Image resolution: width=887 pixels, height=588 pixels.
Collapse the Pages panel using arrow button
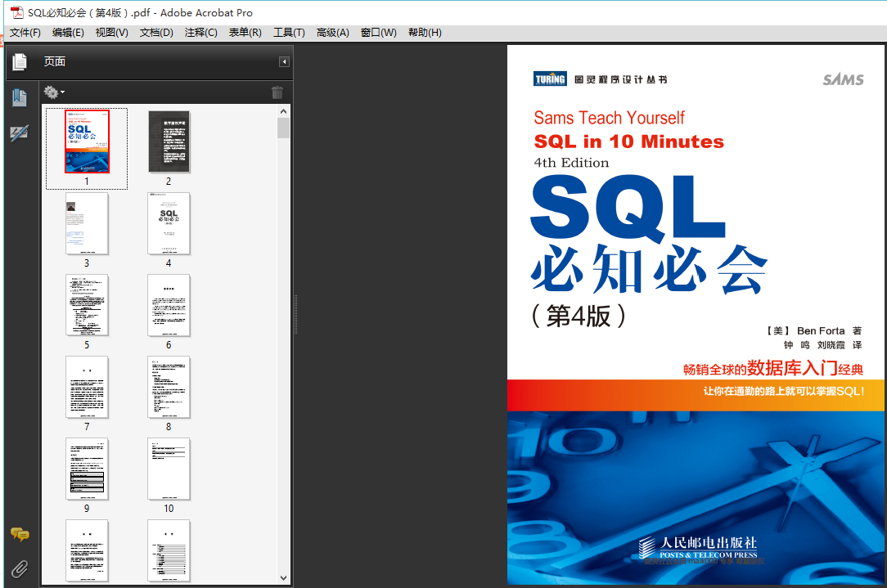284,61
